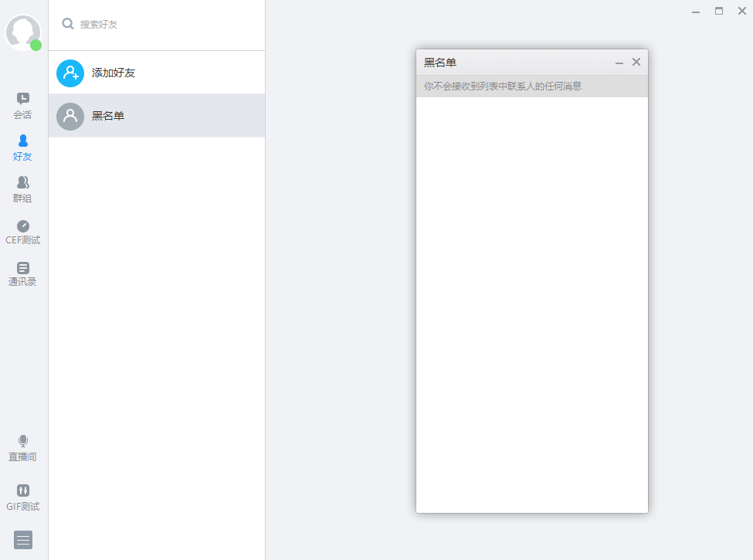Open the 直播间 live room
Viewport: 753px width, 560px height.
point(22,449)
